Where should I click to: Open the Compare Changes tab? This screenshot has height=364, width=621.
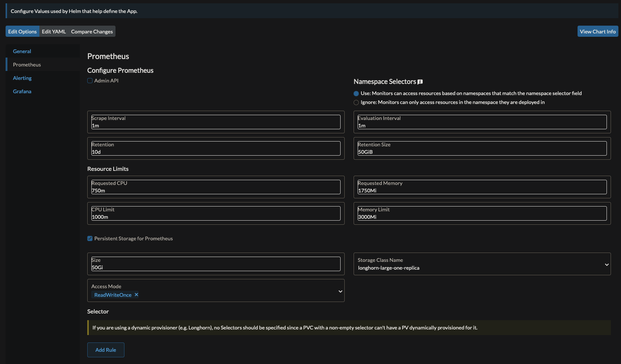[91, 31]
